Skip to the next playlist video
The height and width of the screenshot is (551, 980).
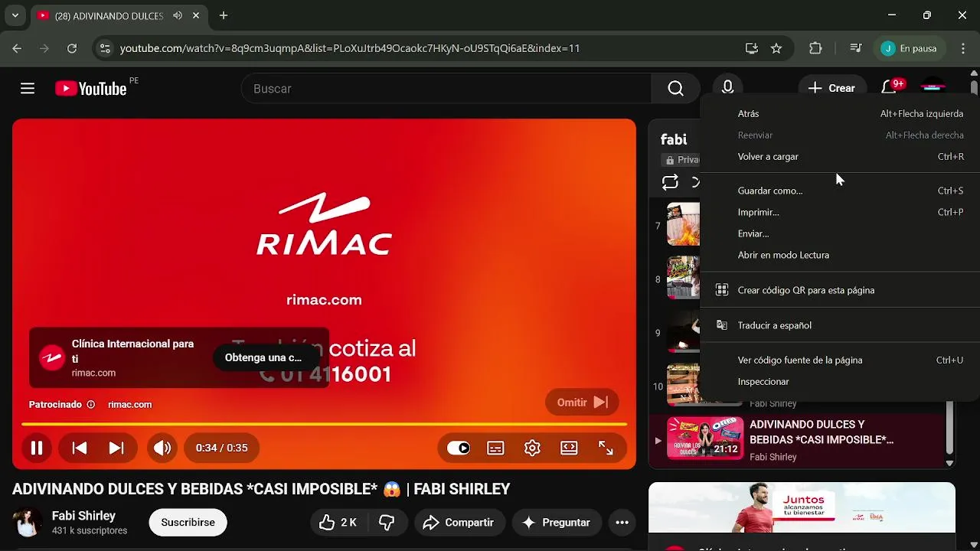coord(116,448)
